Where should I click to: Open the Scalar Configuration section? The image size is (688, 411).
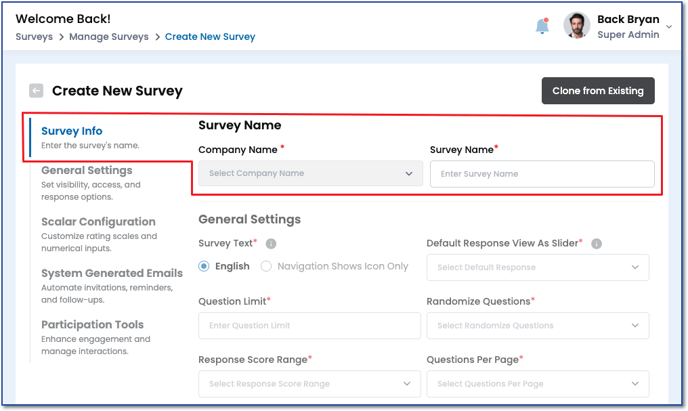pos(98,222)
